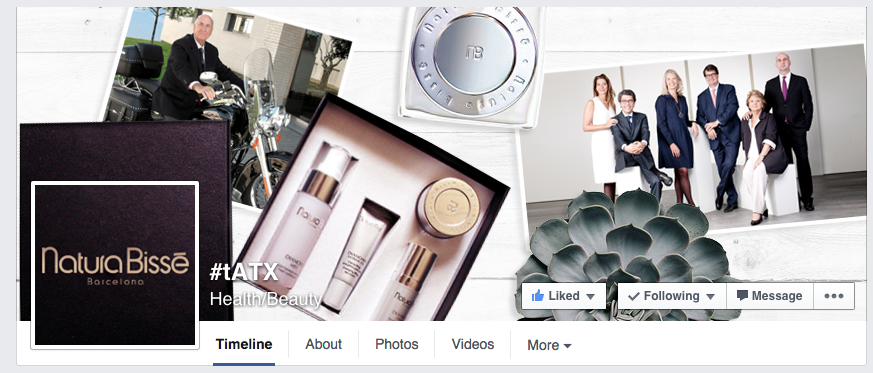Expand the More tab dropdown
Image resolution: width=873 pixels, height=373 pixels.
(x=549, y=345)
